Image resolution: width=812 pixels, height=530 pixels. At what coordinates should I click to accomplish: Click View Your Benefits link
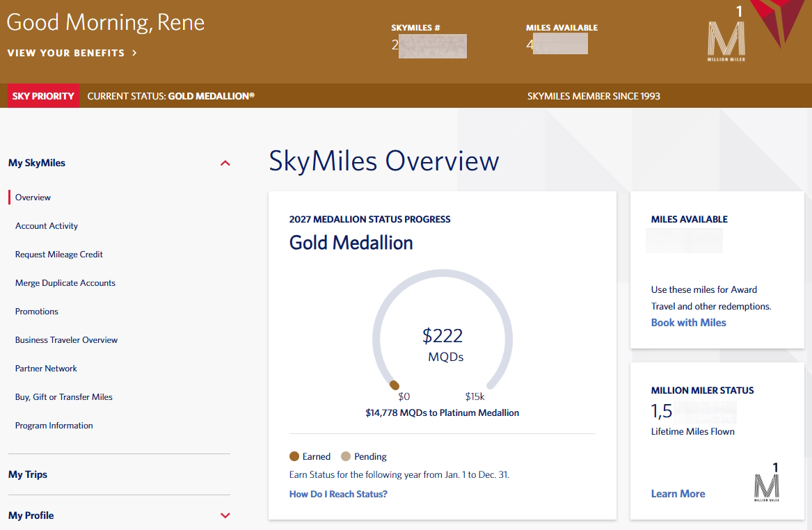tap(72, 53)
